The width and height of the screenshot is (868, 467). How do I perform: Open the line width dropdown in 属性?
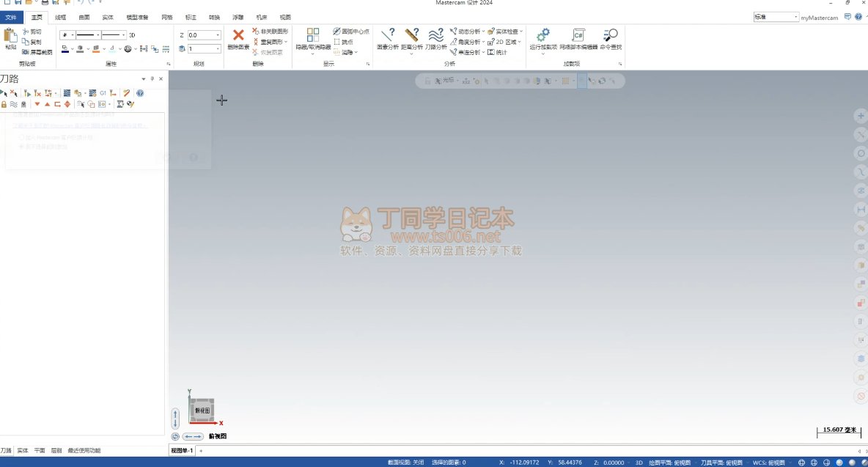[x=123, y=35]
